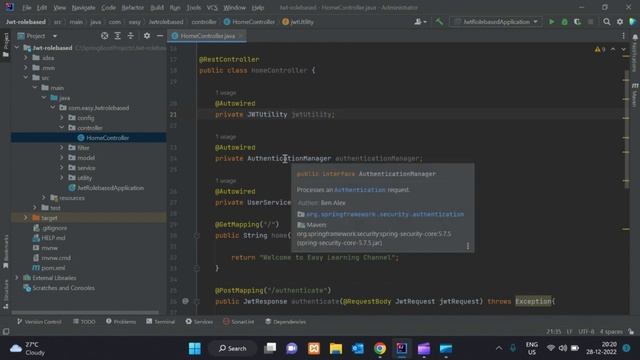
Task: Collapse the Jwt-rolebased root node
Action: click(x=17, y=48)
